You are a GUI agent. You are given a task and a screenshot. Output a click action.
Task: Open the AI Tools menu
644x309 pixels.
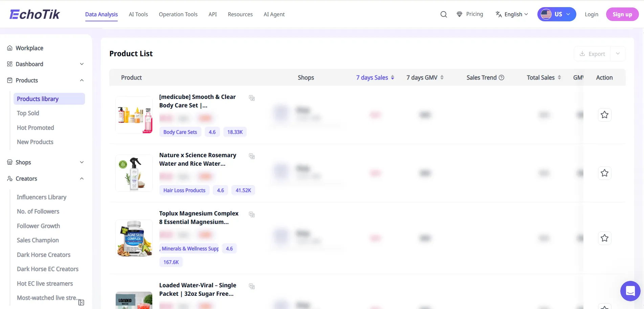[x=138, y=14]
